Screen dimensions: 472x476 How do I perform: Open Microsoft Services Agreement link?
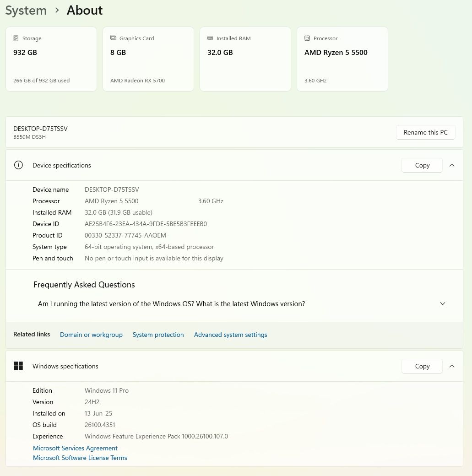click(x=75, y=448)
